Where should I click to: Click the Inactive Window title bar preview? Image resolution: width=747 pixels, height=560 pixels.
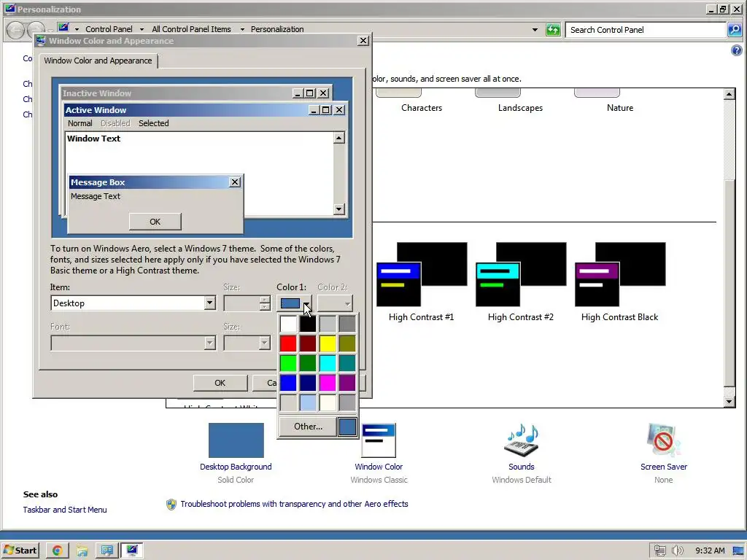196,93
